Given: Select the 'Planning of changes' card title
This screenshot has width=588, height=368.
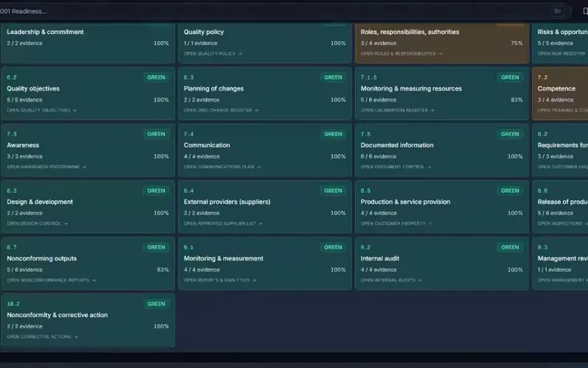Looking at the screenshot, I should 214,88.
